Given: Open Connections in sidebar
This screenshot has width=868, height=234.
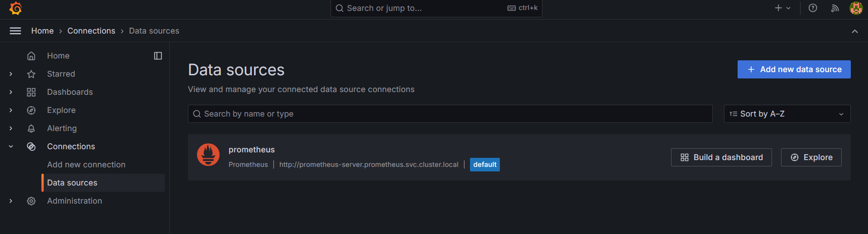Looking at the screenshot, I should pos(71,146).
